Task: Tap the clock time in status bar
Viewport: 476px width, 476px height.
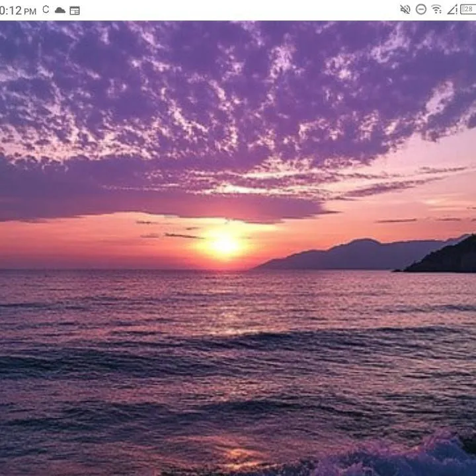Action: click(x=18, y=11)
